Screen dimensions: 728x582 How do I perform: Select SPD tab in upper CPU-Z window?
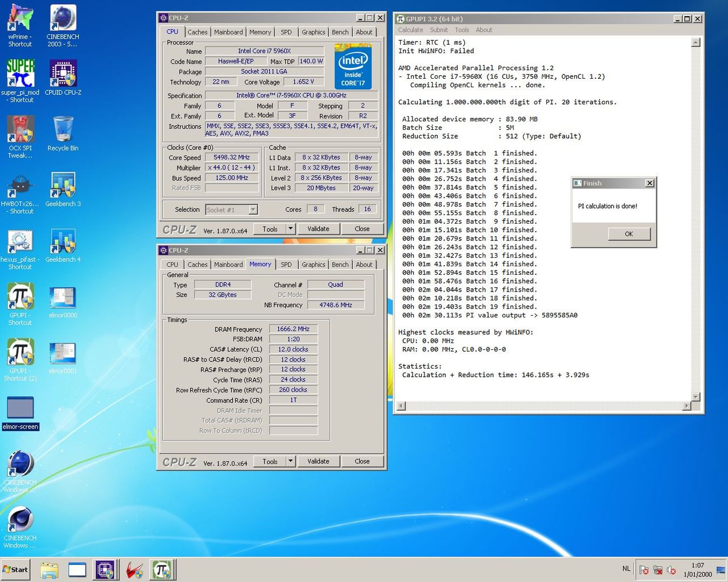pyautogui.click(x=286, y=32)
